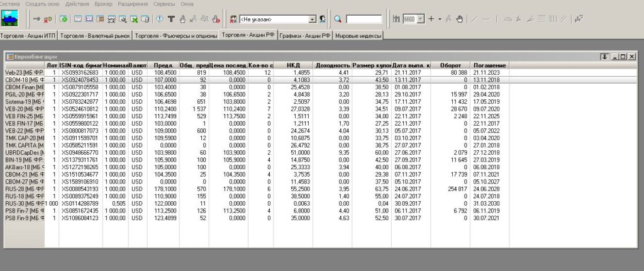This screenshot has height=271, width=644.
Task: Open the Система menu
Action: 10,4
